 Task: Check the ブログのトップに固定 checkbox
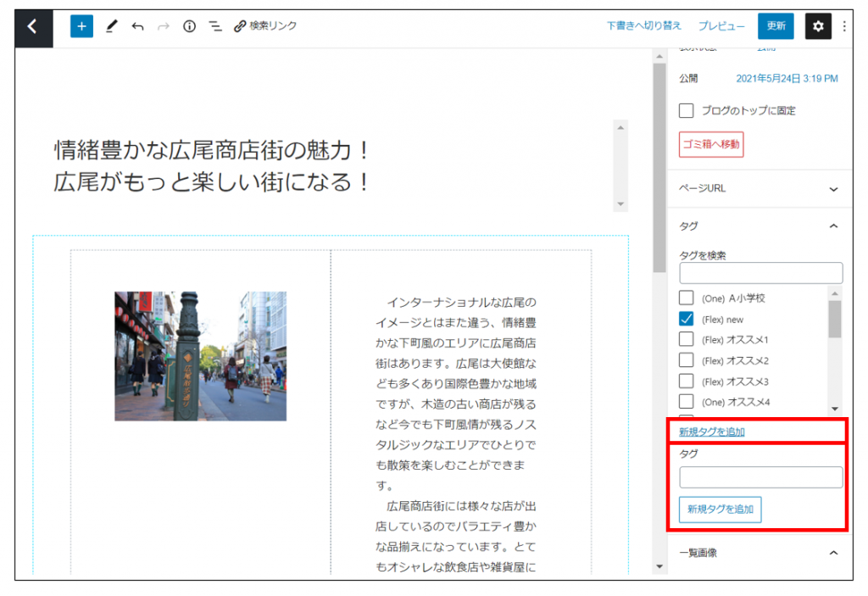point(687,111)
